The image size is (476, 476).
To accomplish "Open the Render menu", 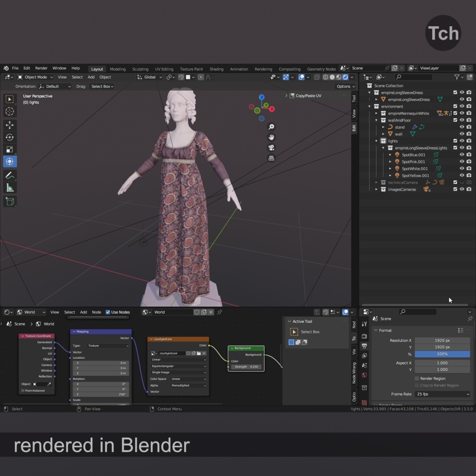I will (41, 68).
